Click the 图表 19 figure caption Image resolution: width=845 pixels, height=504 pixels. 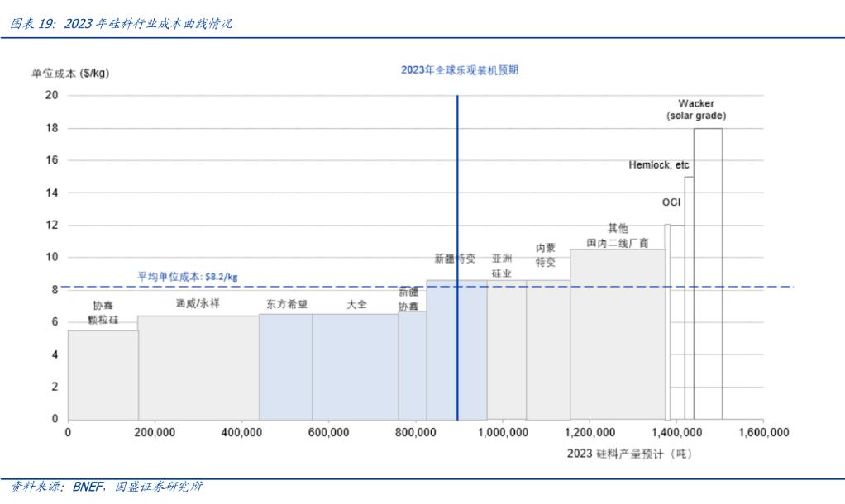[121, 24]
